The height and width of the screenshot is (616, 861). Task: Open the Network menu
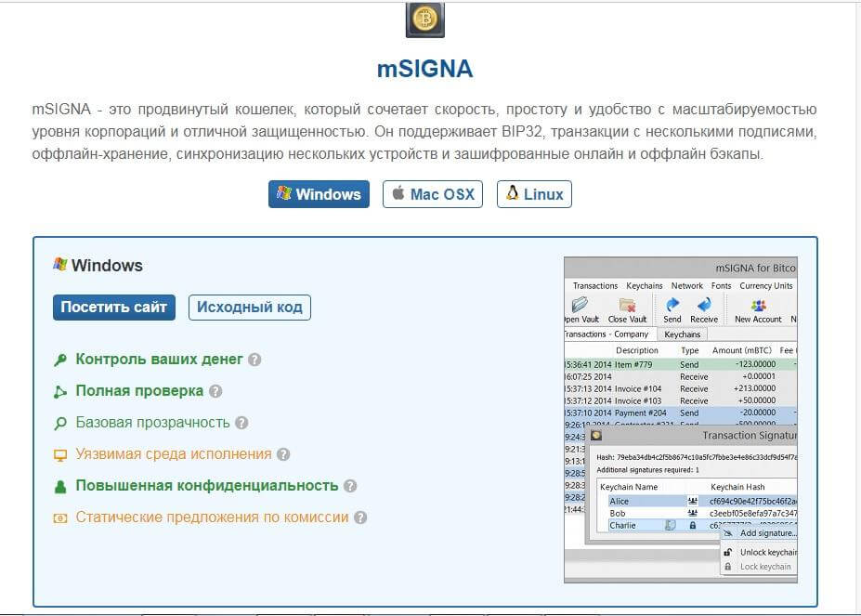click(x=687, y=285)
